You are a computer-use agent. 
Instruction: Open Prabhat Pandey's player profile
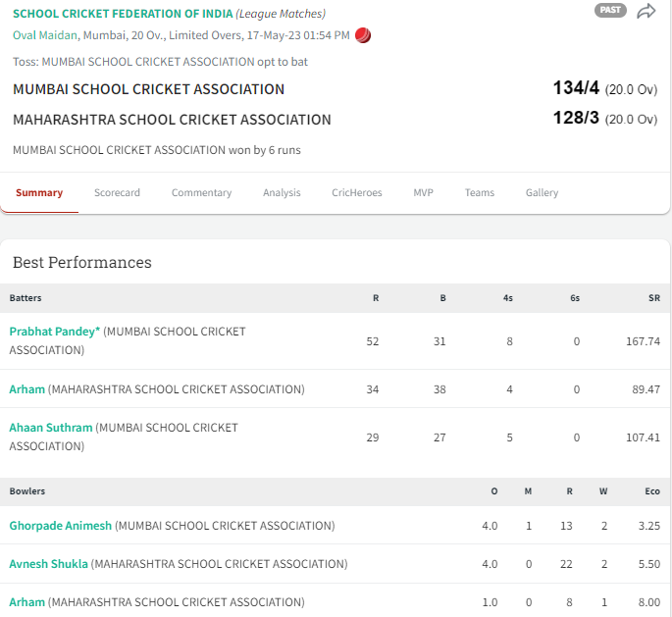pos(54,332)
